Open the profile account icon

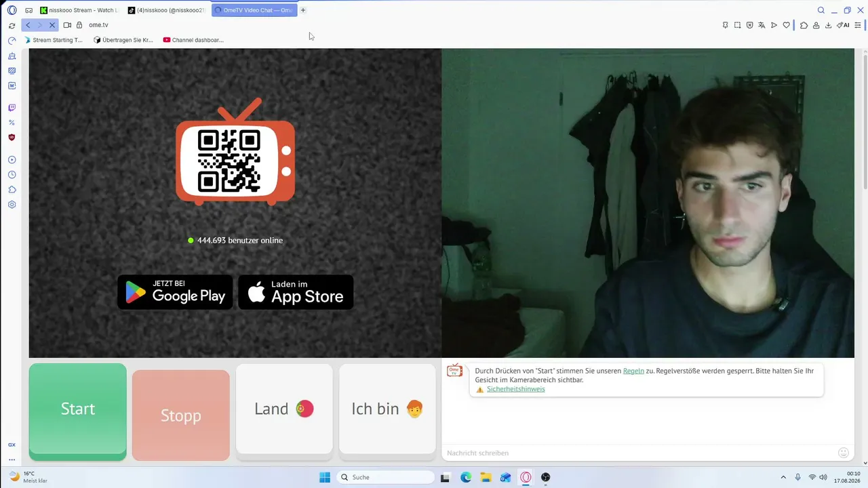point(816,25)
